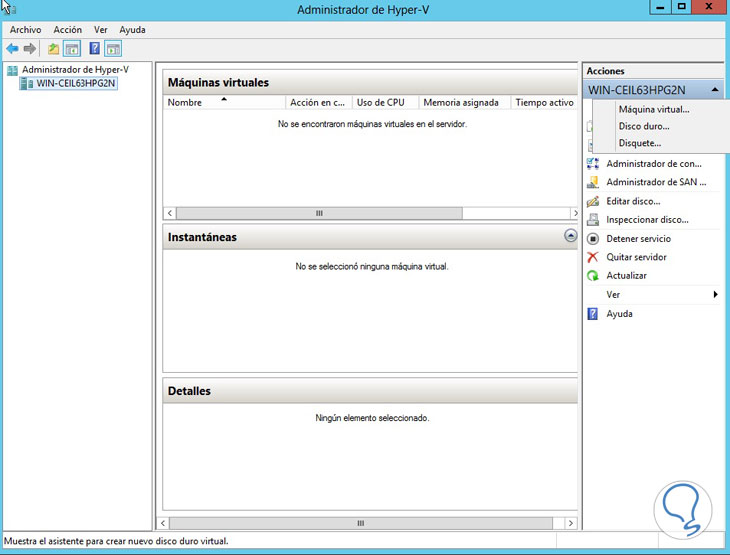Click left arrow of center pane bottom scrollbar
This screenshot has height=555, width=730.
coord(163,523)
